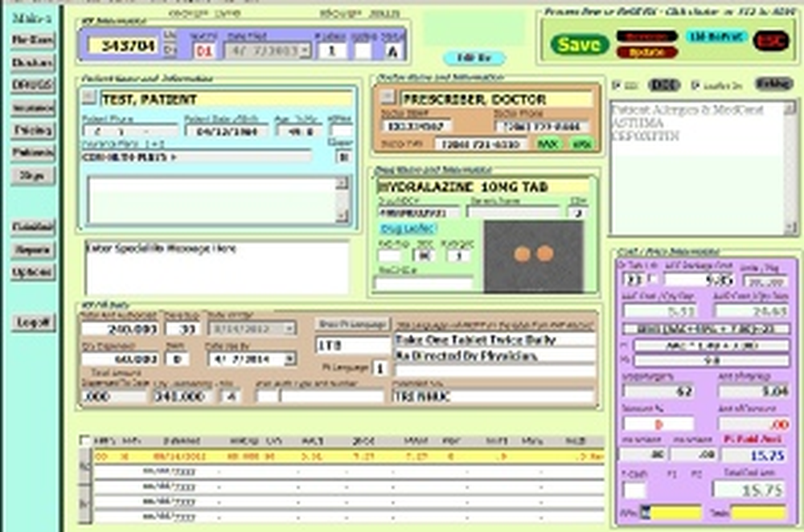Viewport: 804px width, 532px height.
Task: Click the Edit Rx button
Action: click(x=474, y=58)
